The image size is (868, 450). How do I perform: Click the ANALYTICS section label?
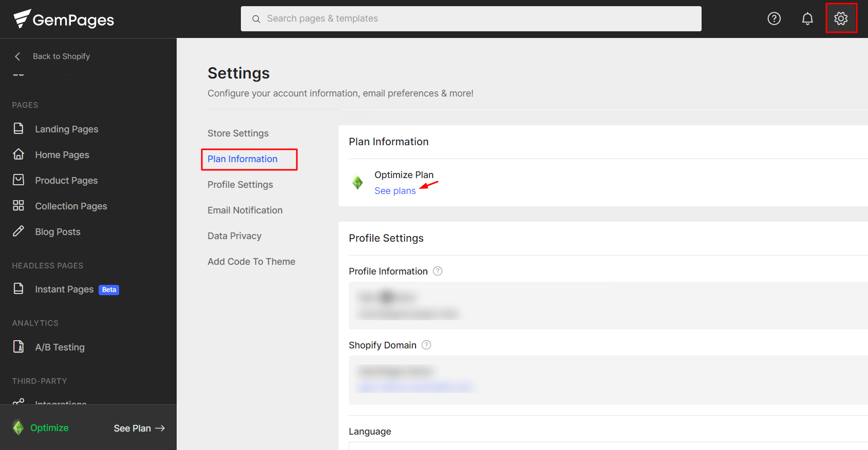[35, 323]
